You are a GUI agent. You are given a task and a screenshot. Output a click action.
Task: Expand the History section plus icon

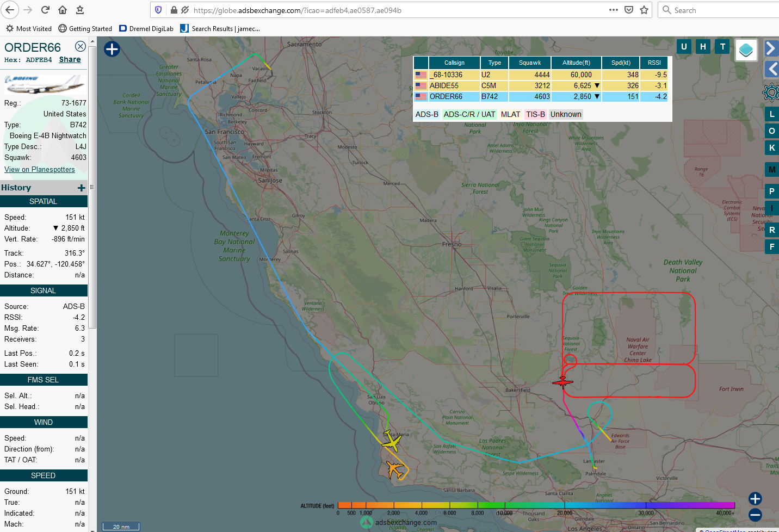pyautogui.click(x=82, y=188)
